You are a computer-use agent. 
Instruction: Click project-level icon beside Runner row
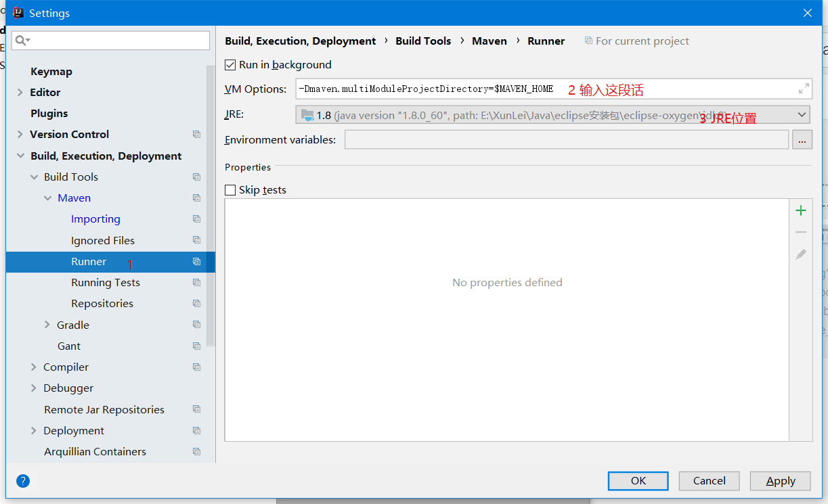pos(196,262)
